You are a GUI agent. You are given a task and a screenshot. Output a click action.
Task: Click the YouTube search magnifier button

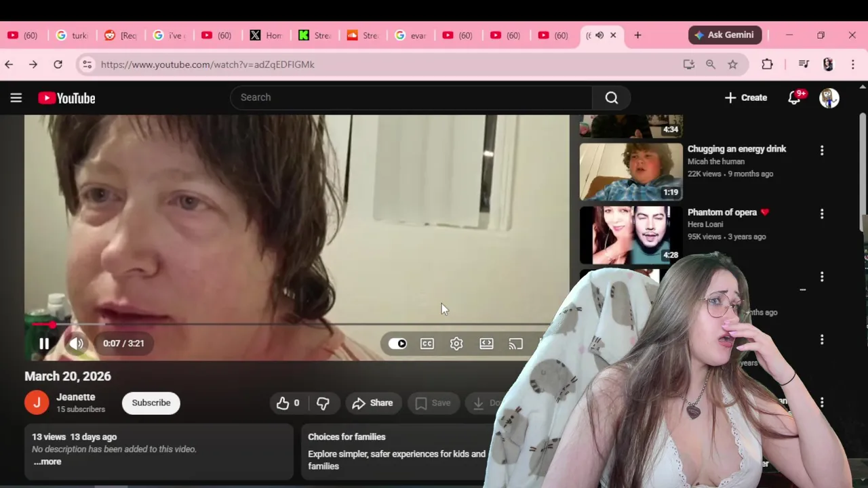(x=612, y=98)
